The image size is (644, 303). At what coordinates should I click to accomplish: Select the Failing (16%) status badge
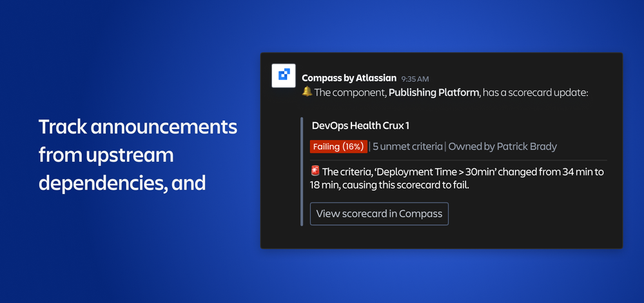pyautogui.click(x=338, y=146)
